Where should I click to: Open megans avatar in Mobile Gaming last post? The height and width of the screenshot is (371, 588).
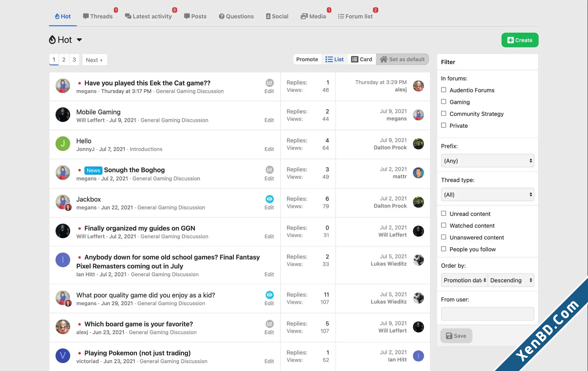coord(418,115)
